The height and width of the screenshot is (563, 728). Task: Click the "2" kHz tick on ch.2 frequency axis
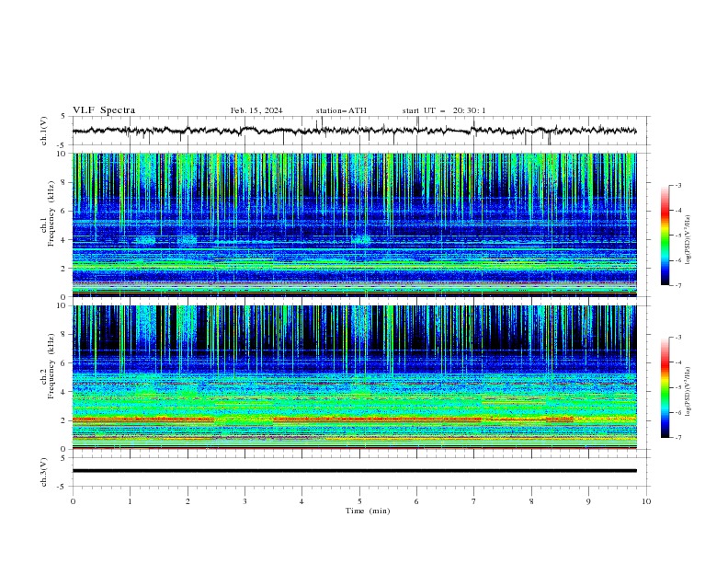pyautogui.click(x=63, y=420)
